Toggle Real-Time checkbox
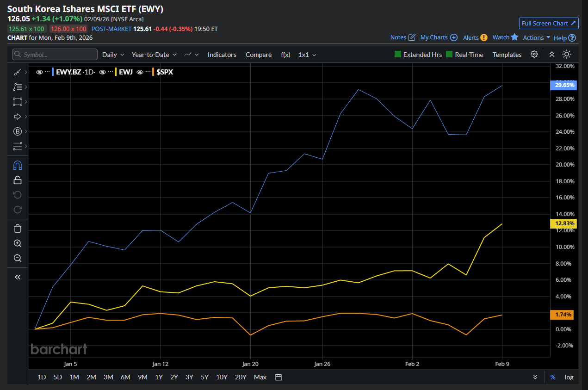The width and height of the screenshot is (588, 390). click(x=450, y=55)
